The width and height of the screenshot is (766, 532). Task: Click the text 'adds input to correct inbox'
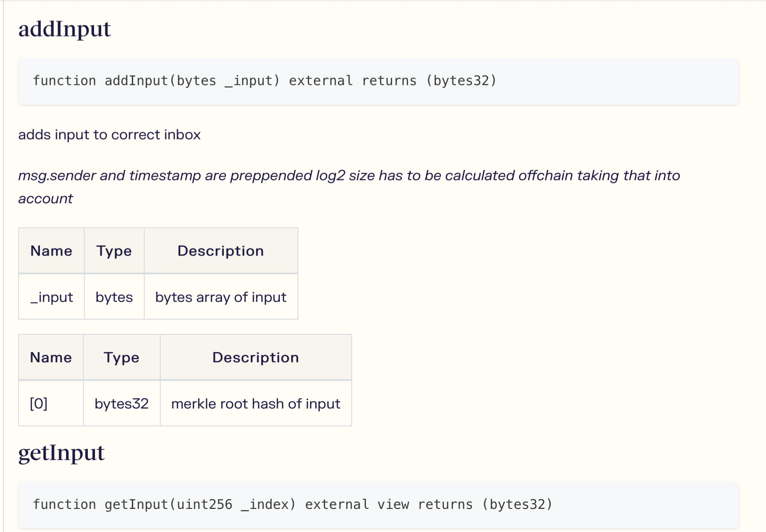pos(109,135)
